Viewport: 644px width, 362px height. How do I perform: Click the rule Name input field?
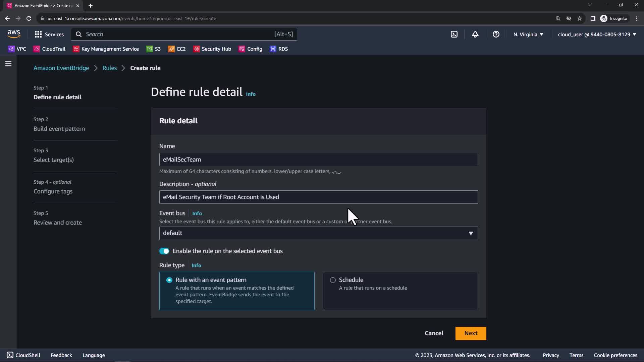pos(318,160)
